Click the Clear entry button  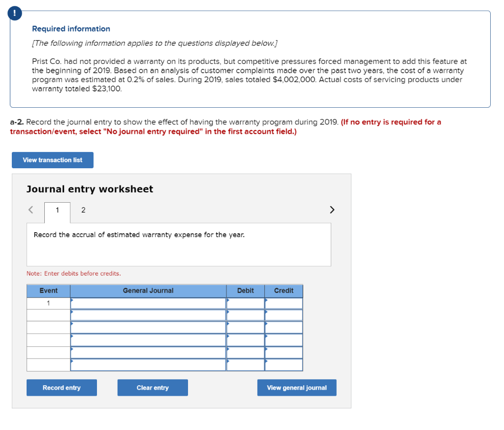(153, 388)
